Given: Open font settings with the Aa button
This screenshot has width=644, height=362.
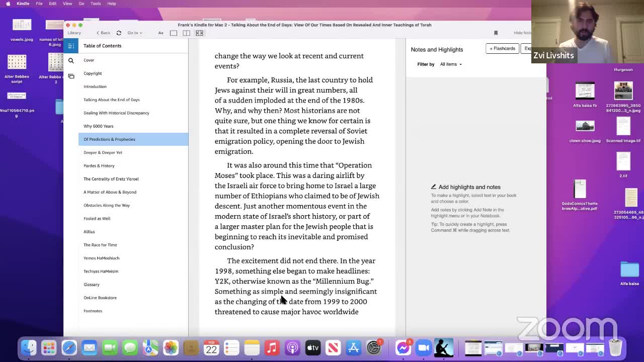Looking at the screenshot, I should tap(160, 33).
